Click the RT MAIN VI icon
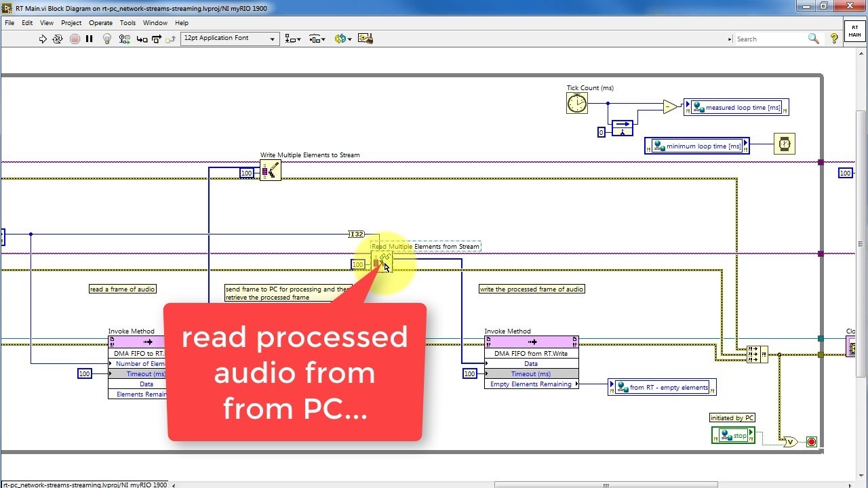The width and height of the screenshot is (868, 488). [x=854, y=30]
